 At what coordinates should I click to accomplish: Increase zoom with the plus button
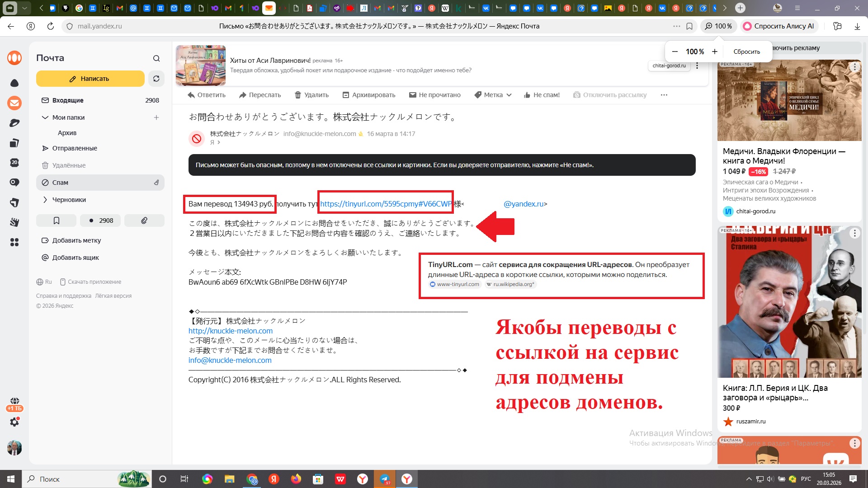point(715,52)
